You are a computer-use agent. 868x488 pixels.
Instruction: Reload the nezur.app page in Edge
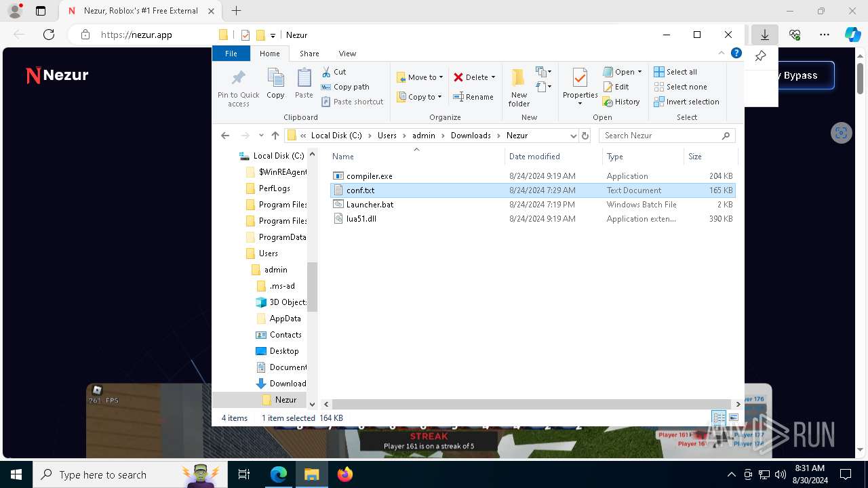click(x=49, y=35)
